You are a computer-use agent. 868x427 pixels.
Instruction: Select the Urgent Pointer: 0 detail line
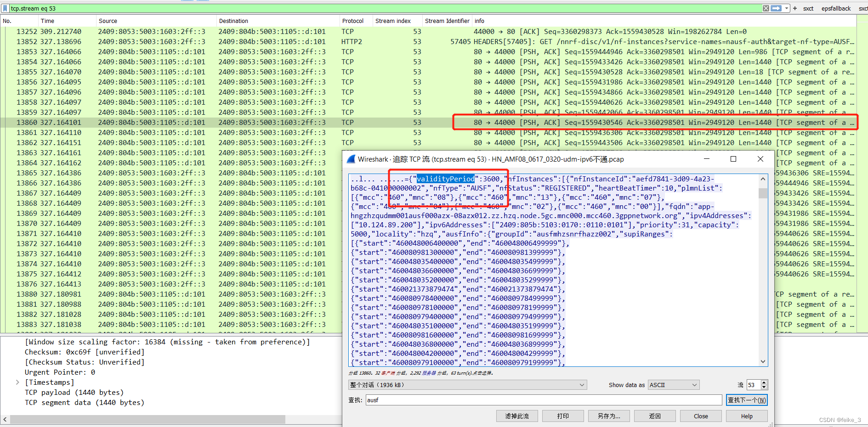point(60,372)
